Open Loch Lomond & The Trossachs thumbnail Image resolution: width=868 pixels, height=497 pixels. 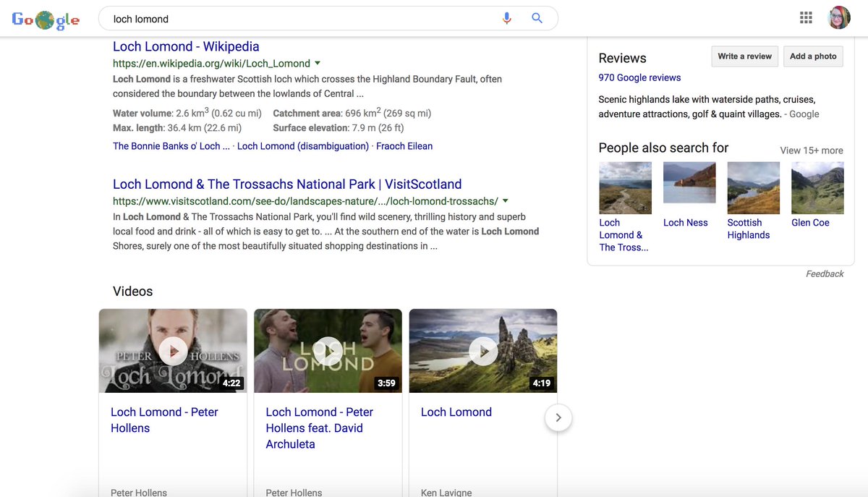[x=625, y=188]
